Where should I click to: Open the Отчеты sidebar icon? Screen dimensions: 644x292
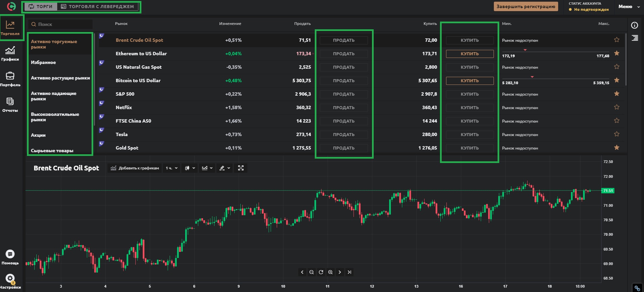[x=10, y=105]
